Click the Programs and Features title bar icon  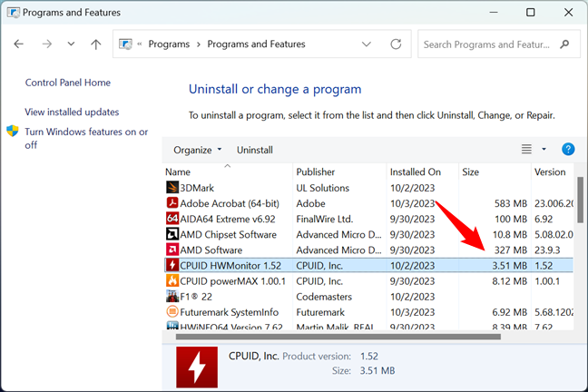click(x=13, y=13)
